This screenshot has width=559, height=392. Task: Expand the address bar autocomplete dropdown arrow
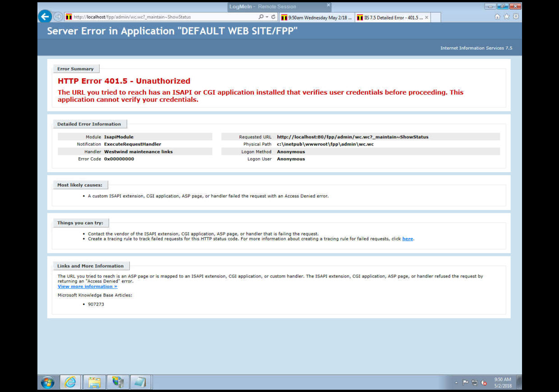267,17
